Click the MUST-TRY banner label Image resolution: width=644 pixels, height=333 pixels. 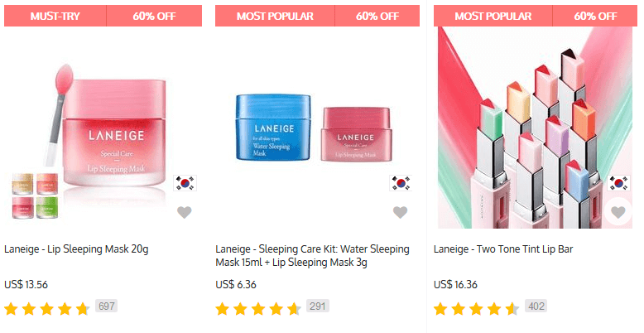pos(55,16)
